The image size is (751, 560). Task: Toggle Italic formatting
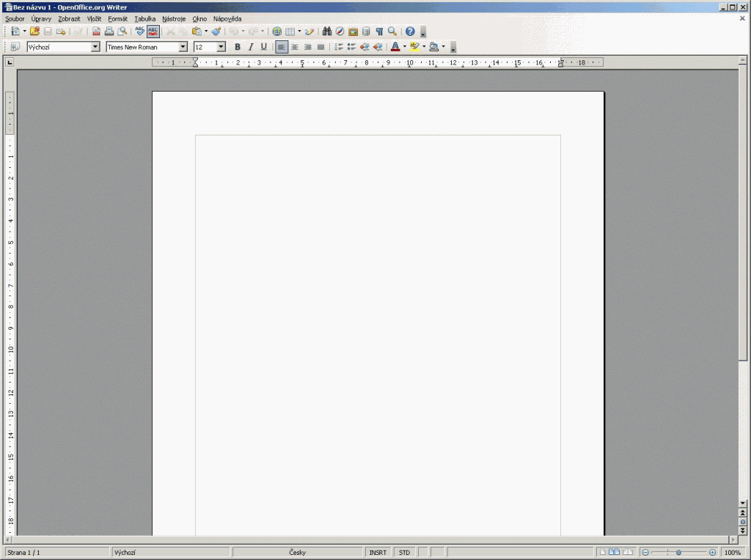pyautogui.click(x=251, y=47)
